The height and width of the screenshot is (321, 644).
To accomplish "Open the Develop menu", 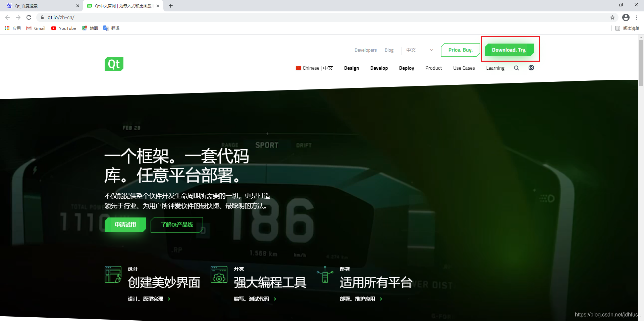I will pyautogui.click(x=379, y=68).
